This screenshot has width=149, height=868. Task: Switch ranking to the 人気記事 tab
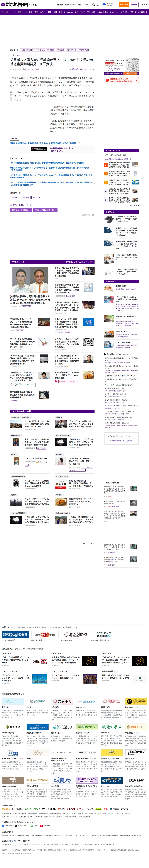coord(118,155)
